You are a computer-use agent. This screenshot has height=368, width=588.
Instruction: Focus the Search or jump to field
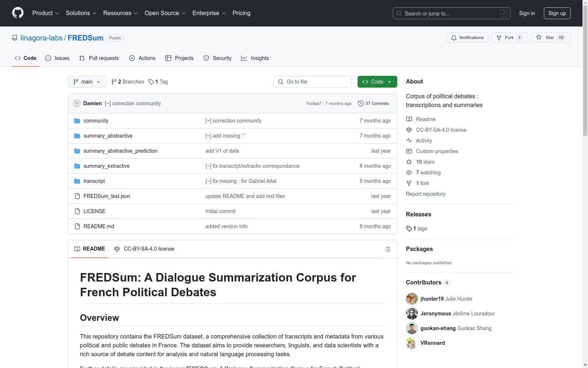[452, 13]
